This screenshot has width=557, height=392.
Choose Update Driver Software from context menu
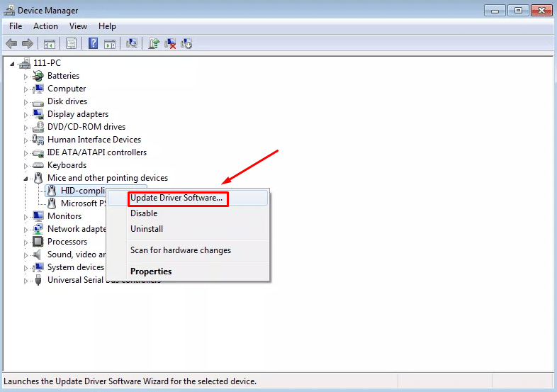click(176, 198)
